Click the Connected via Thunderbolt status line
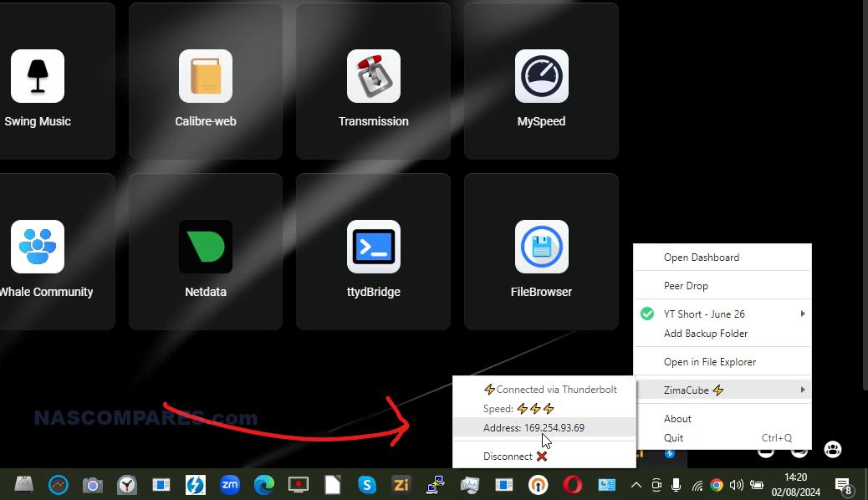The width and height of the screenshot is (868, 500). click(x=544, y=390)
